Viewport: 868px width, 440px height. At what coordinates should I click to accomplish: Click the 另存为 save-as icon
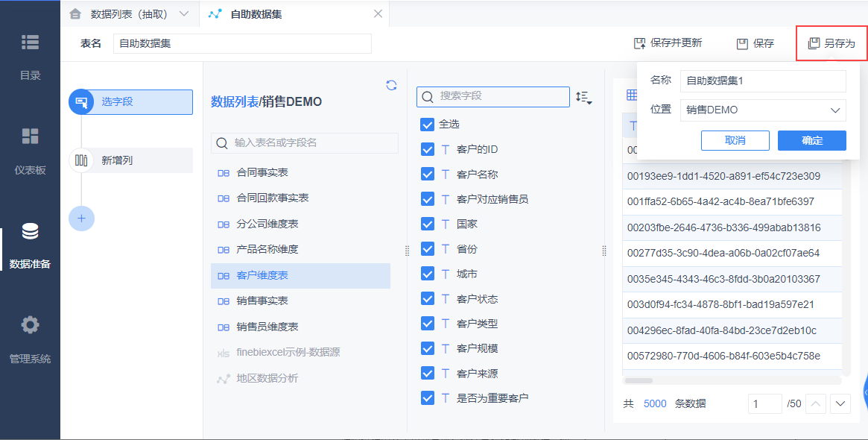[813, 43]
